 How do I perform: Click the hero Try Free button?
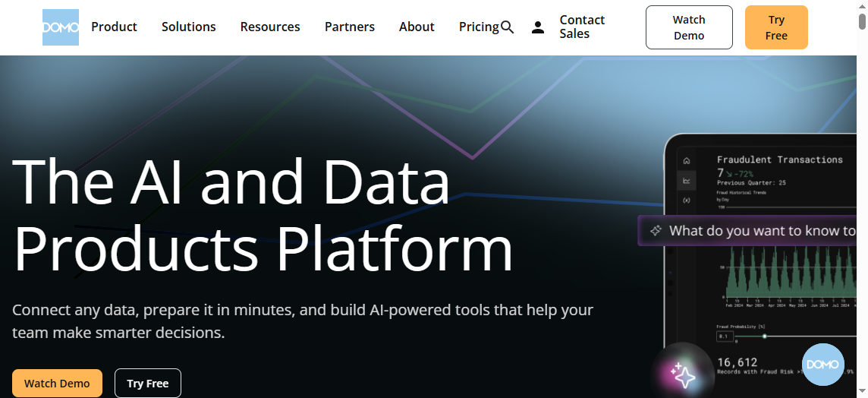click(148, 384)
